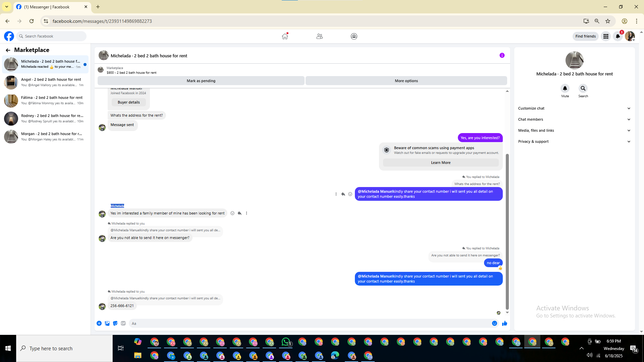Open Chrome's tab search dropdown
The width and height of the screenshot is (644, 362).
7,7
